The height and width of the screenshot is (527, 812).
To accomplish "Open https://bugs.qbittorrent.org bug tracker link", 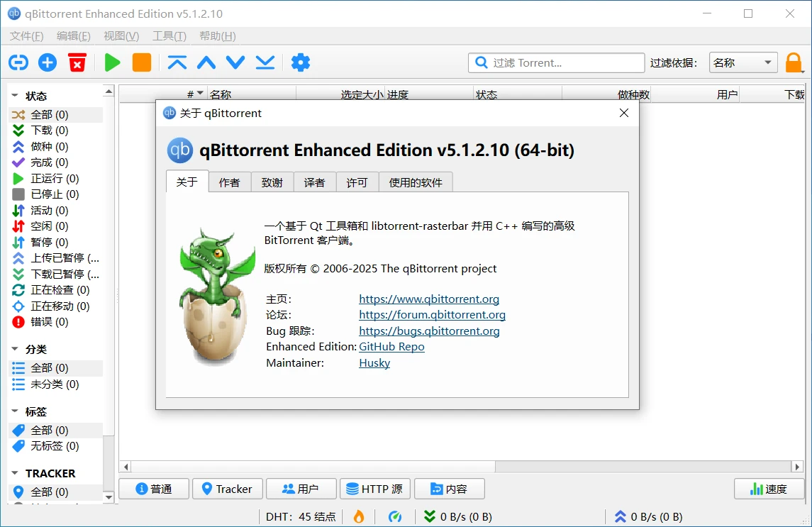I will tap(429, 331).
